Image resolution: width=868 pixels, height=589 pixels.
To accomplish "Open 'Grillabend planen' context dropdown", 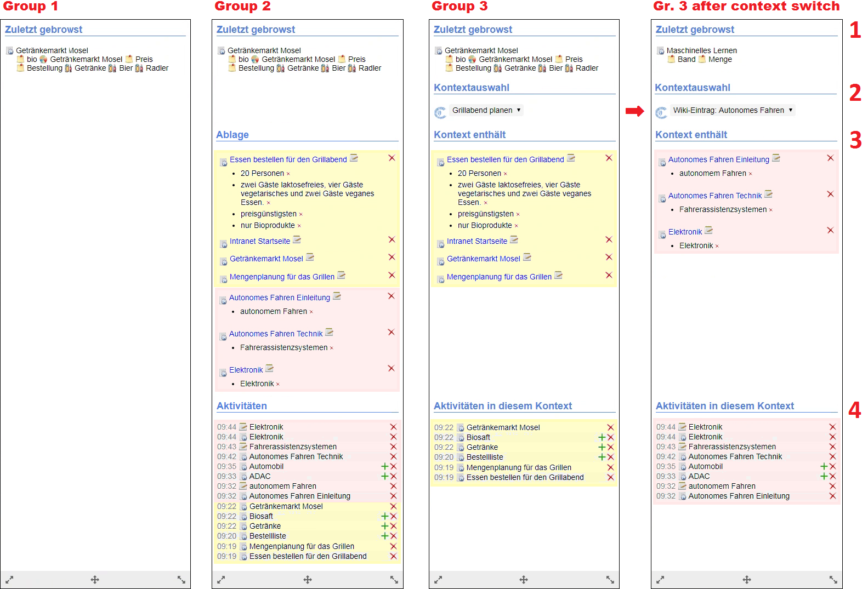I will tap(486, 110).
